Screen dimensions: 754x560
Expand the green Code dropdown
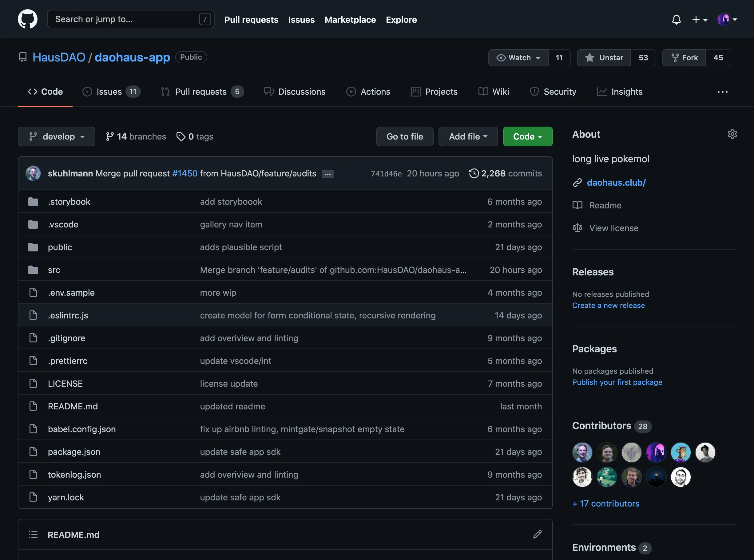(527, 136)
